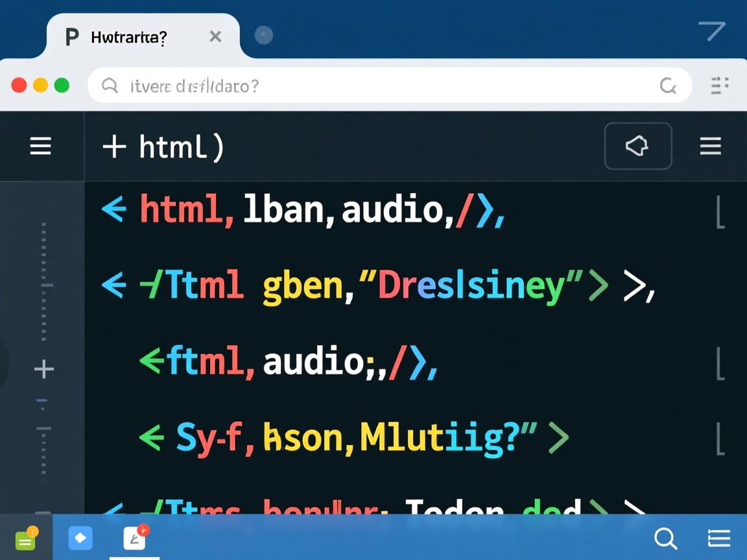Open the hamburger menu at editor header right
This screenshot has width=747, height=560.
711,146
